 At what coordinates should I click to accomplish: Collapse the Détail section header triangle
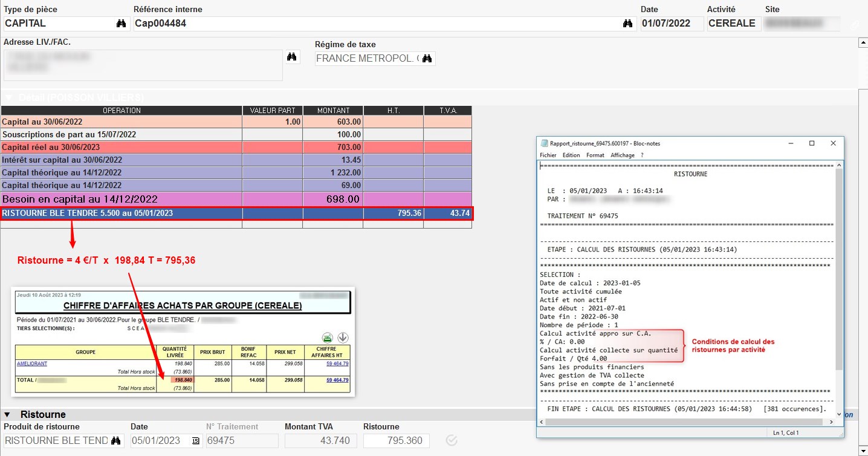(x=8, y=97)
